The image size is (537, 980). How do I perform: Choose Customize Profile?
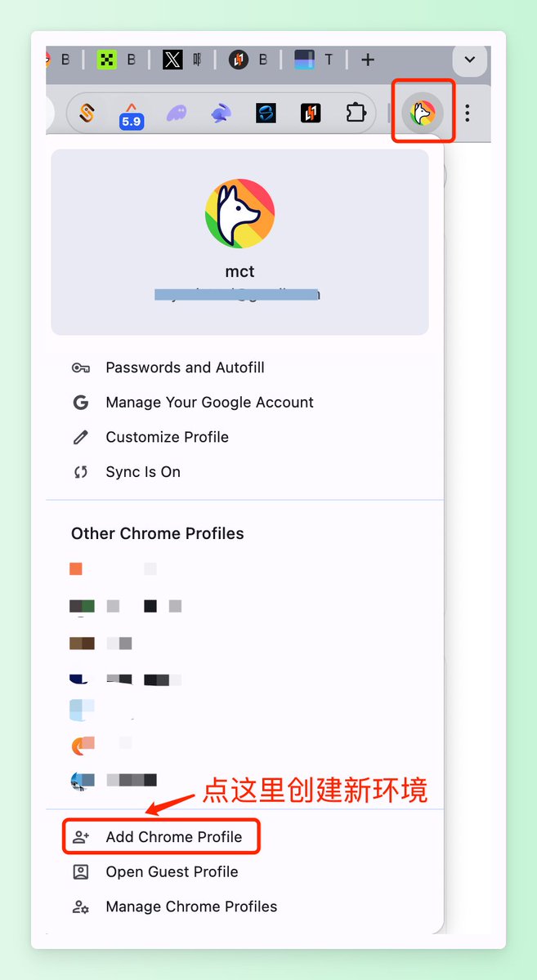click(167, 437)
